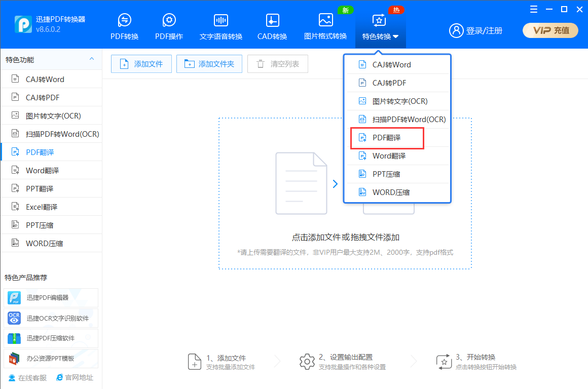Open the 文字语音转换 tool

point(221,26)
